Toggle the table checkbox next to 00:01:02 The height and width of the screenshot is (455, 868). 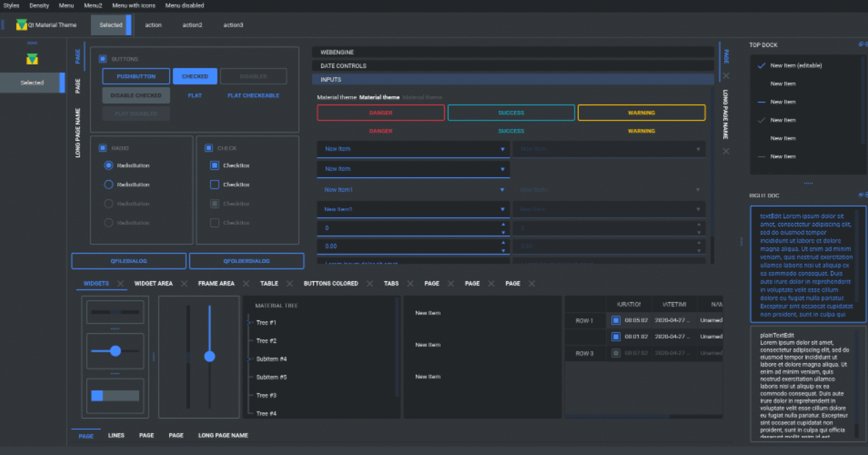click(x=615, y=337)
